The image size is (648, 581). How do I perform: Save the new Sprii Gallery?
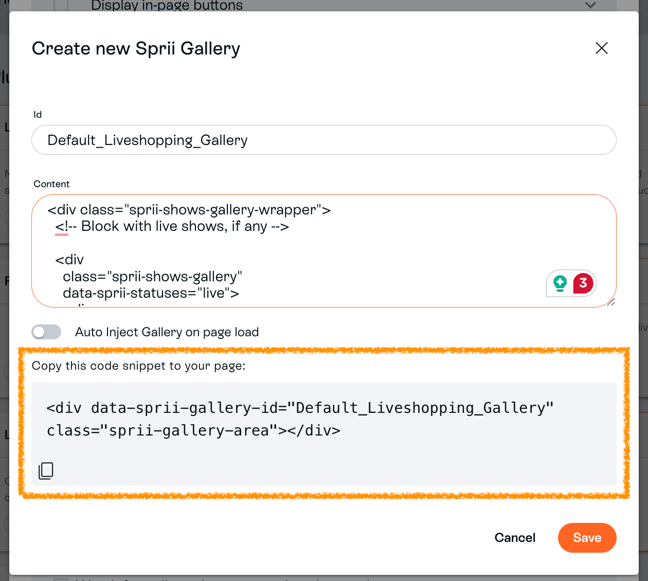tap(587, 538)
